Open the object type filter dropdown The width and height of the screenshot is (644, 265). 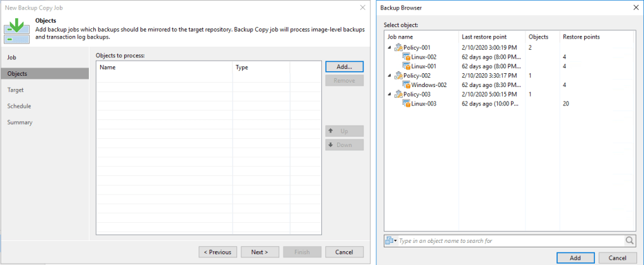pos(390,240)
